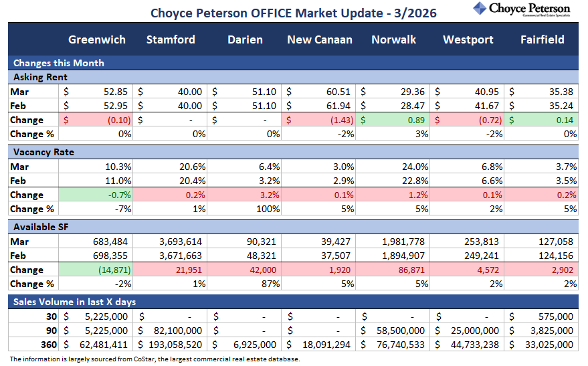Click the title 'Choyce Peterson OFFICE Market Update - 3/2026'
The image size is (588, 366).
pos(293,13)
